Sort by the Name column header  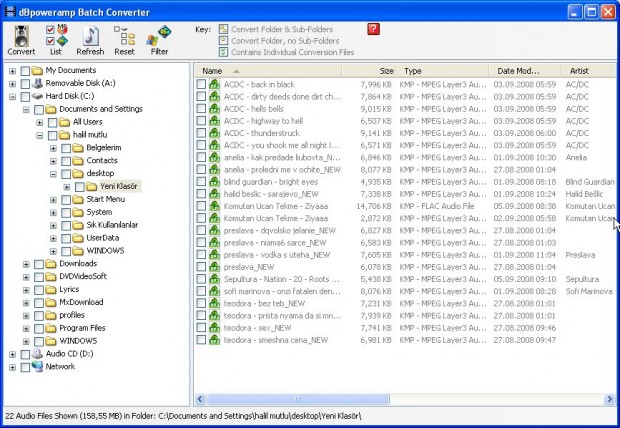coord(268,71)
